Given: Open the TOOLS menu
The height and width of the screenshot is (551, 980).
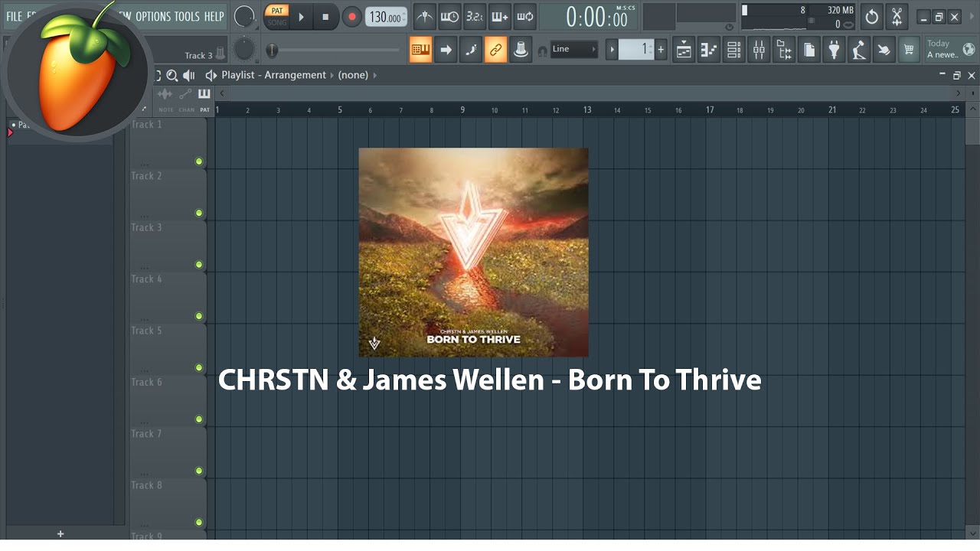Looking at the screenshot, I should pyautogui.click(x=187, y=16).
